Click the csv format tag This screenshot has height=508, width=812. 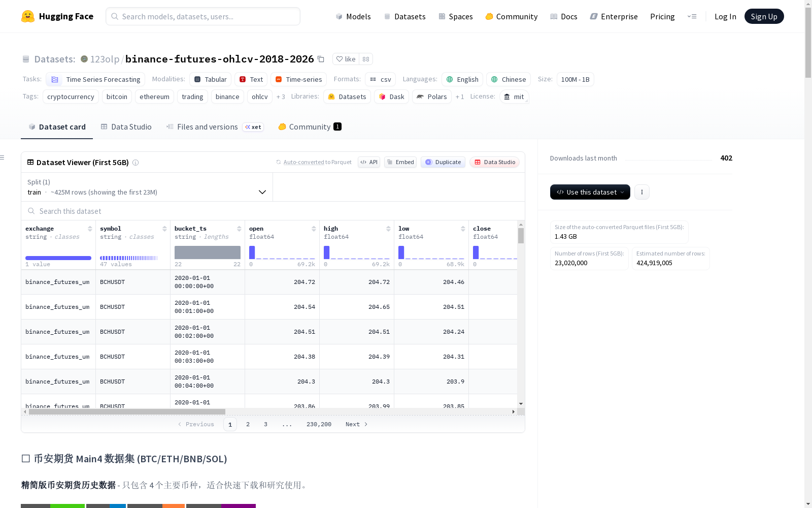(380, 79)
